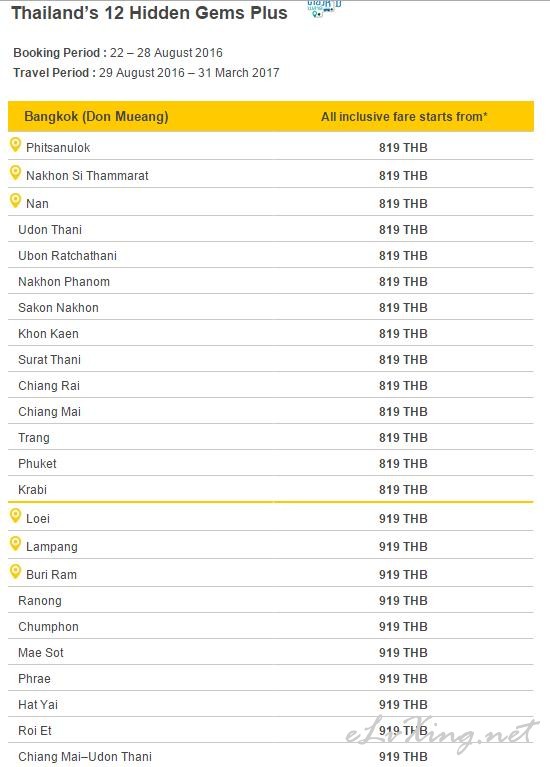Select the Udon Thani destination row

[x=271, y=229]
